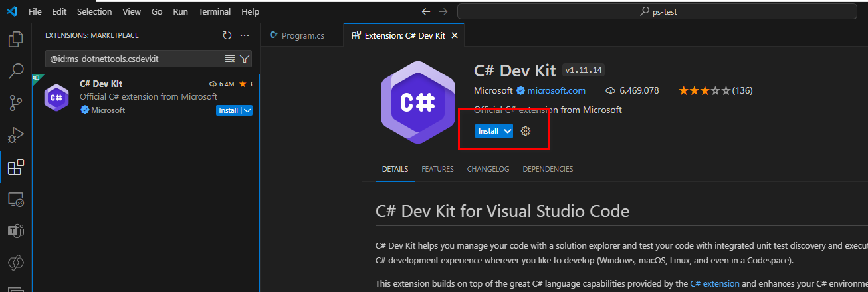Image resolution: width=868 pixels, height=292 pixels.
Task: Click Install button in the sidebar list
Action: click(x=229, y=110)
